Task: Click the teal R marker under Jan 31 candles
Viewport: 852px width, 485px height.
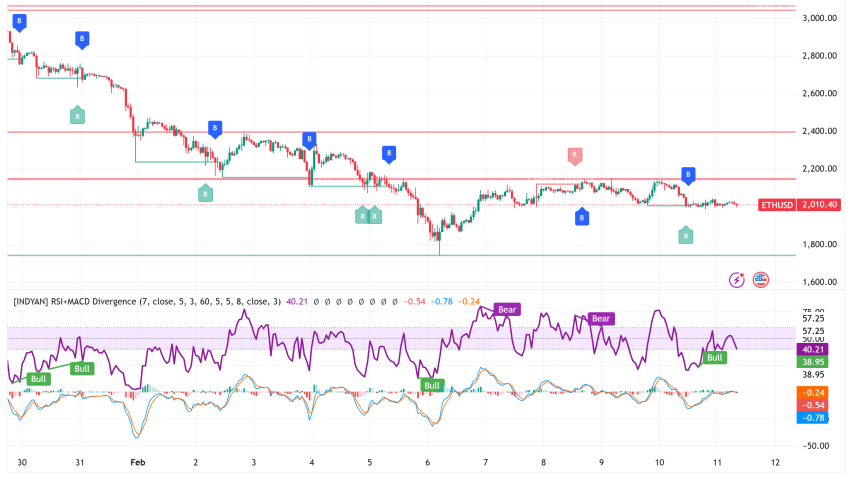Action: click(x=77, y=116)
